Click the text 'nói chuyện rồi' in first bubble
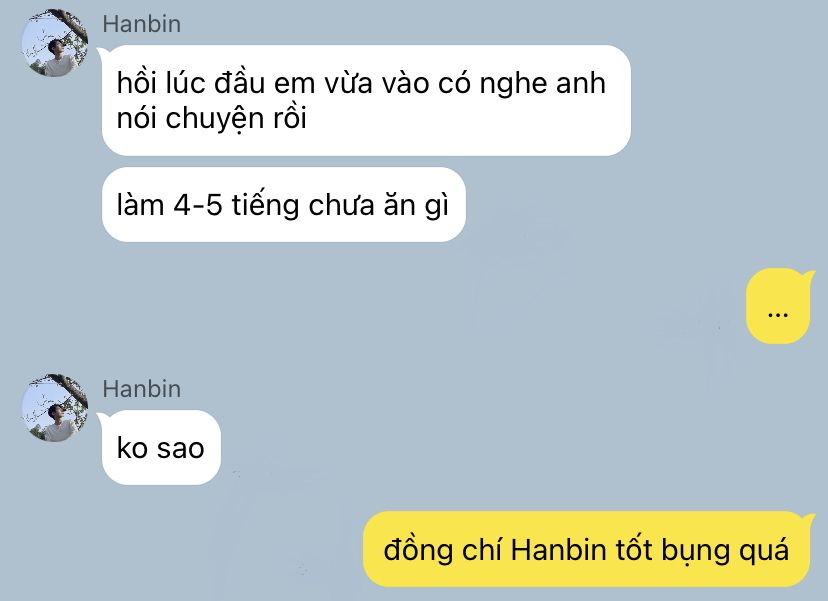Screen dimensions: 828x601 211,118
